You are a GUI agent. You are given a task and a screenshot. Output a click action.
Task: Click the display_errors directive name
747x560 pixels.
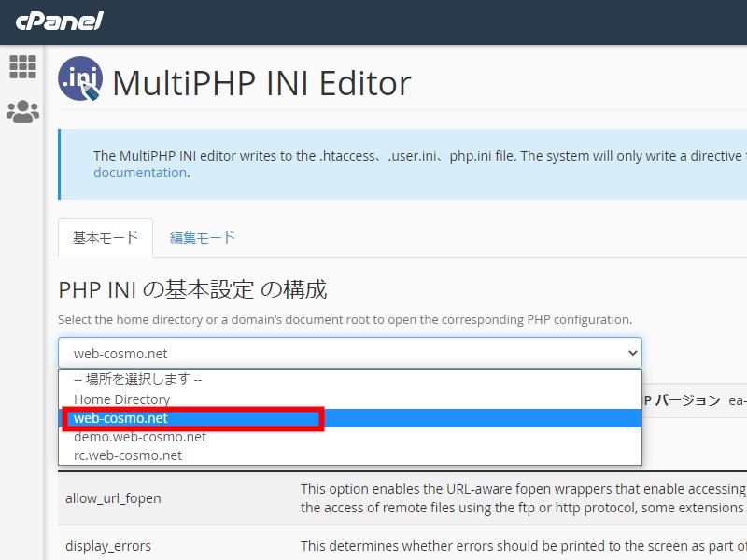107,545
